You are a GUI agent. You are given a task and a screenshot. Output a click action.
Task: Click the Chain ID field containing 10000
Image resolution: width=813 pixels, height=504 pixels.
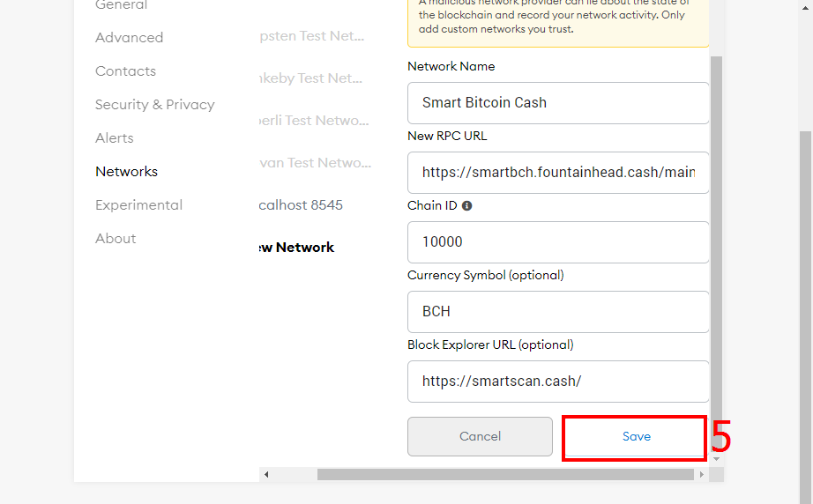click(x=558, y=242)
